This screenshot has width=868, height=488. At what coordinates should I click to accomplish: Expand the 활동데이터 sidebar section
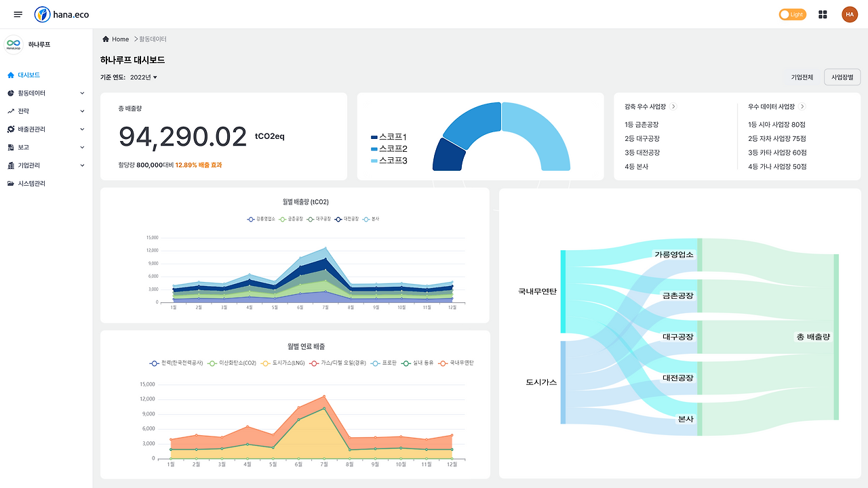click(x=81, y=93)
